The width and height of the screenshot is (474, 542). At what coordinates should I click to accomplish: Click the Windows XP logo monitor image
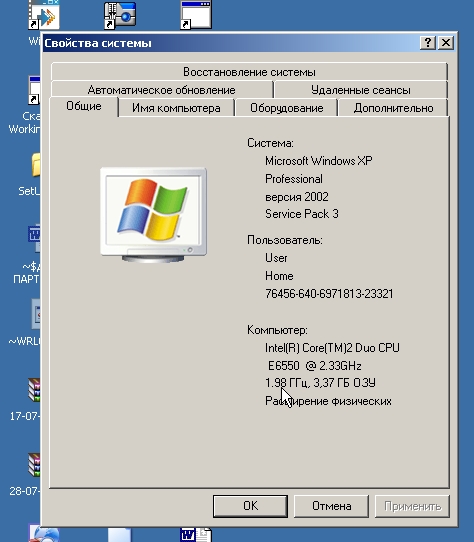point(154,215)
